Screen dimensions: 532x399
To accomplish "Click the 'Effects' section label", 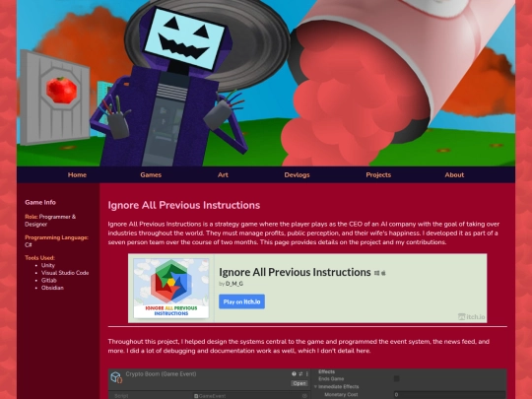I will pyautogui.click(x=326, y=371).
